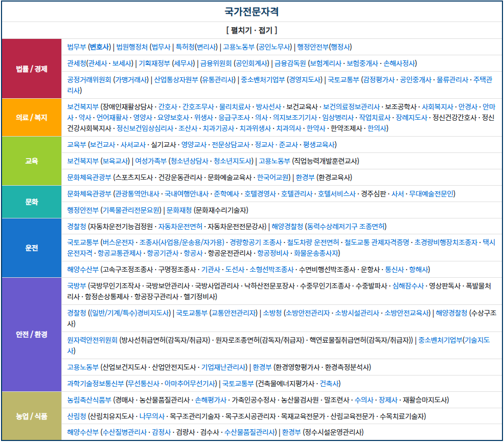Go to the 보세사 page

122,63
